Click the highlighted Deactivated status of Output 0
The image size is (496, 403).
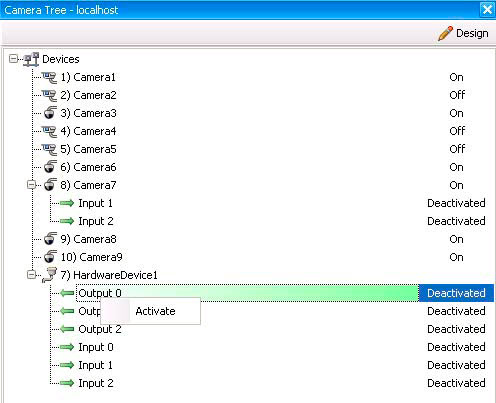pos(456,293)
